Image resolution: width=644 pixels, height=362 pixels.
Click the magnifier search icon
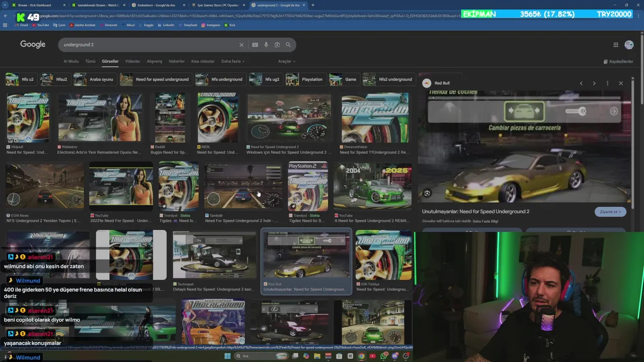[x=288, y=45]
